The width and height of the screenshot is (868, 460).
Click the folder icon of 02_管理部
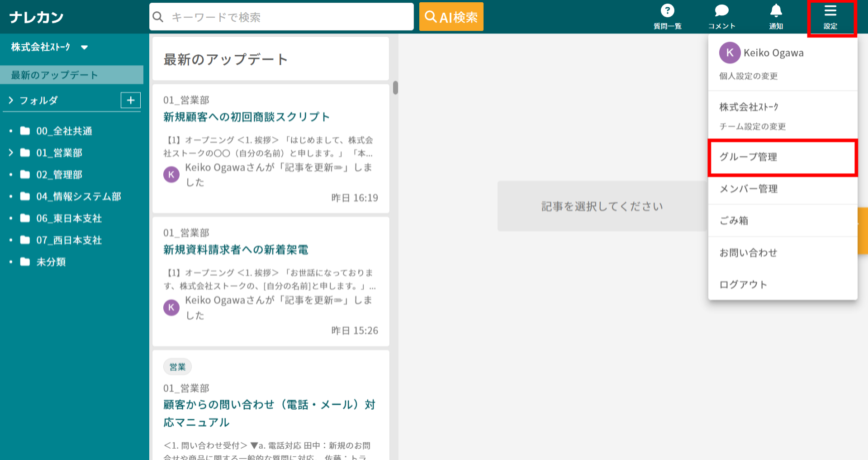click(25, 174)
